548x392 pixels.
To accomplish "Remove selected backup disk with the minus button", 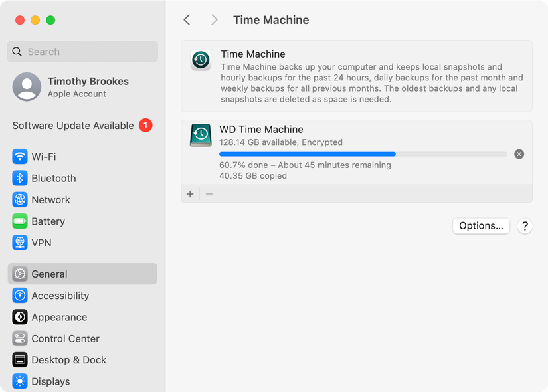I will pos(209,193).
